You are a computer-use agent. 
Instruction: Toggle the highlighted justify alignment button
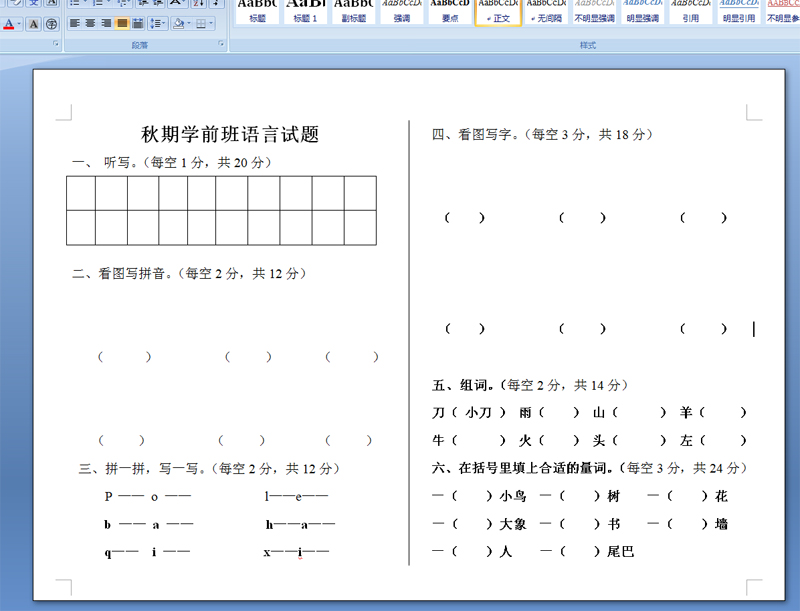point(122,23)
